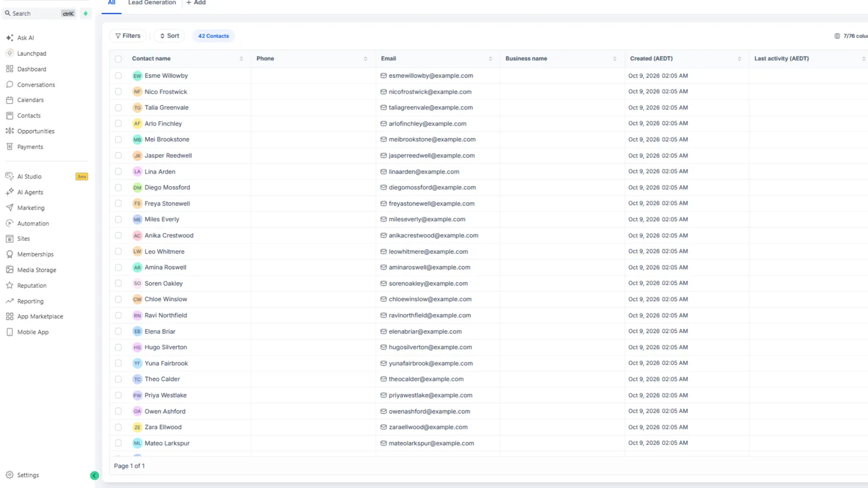This screenshot has width=868, height=488.
Task: Open Created (AEDT) column sort arrows
Action: (x=739, y=59)
